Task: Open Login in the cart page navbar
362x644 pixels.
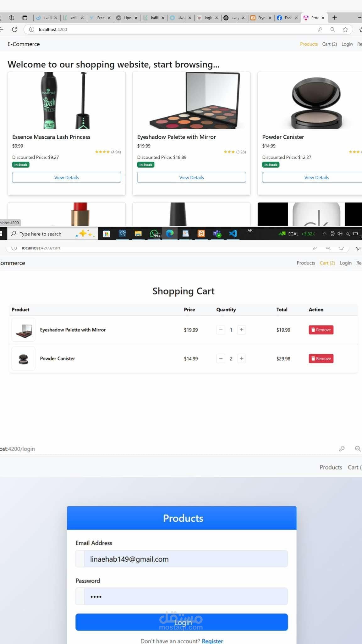Action: click(346, 263)
